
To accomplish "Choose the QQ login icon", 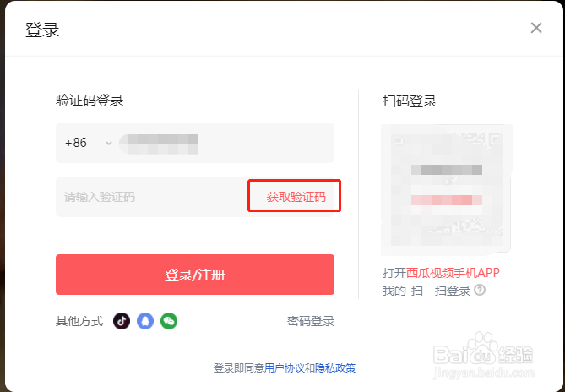I will pos(145,321).
